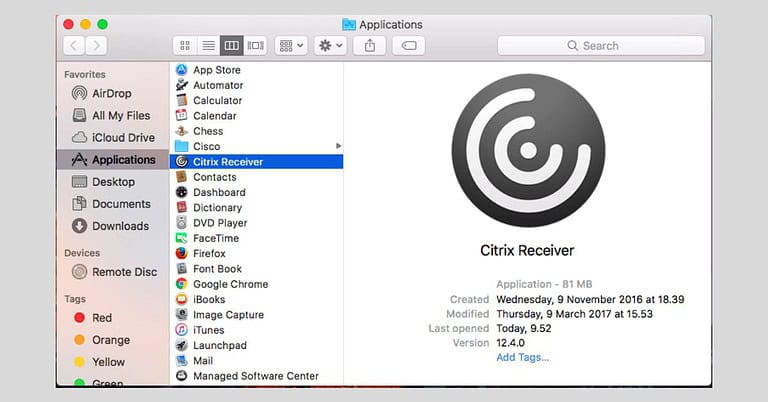The width and height of the screenshot is (768, 402).
Task: Click the Tags sidebar heading
Action: 75,299
